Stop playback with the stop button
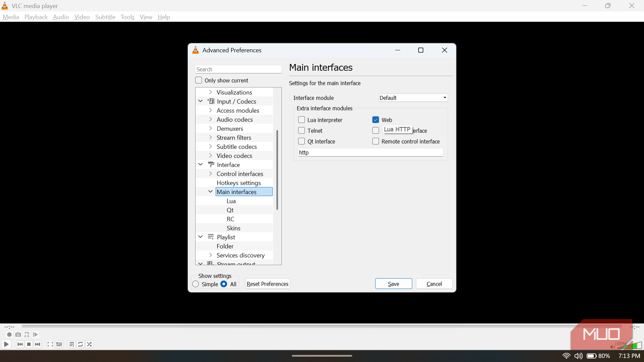 click(29, 344)
